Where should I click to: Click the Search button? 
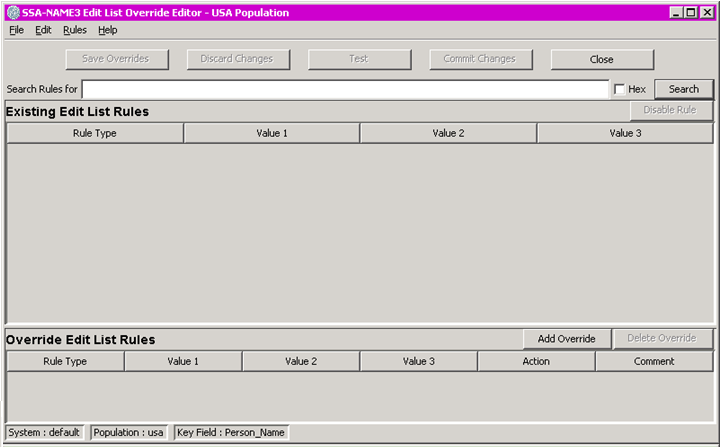click(683, 89)
